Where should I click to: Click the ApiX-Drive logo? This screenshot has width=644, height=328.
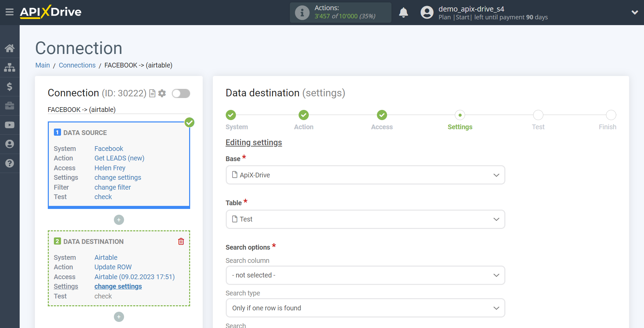tap(51, 12)
